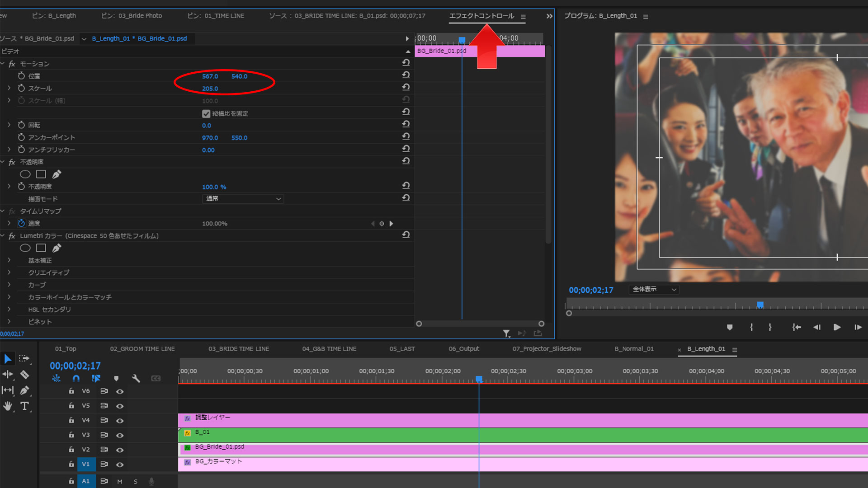Toggle animation stopwatch for Rotation
The image size is (868, 488).
click(x=21, y=124)
